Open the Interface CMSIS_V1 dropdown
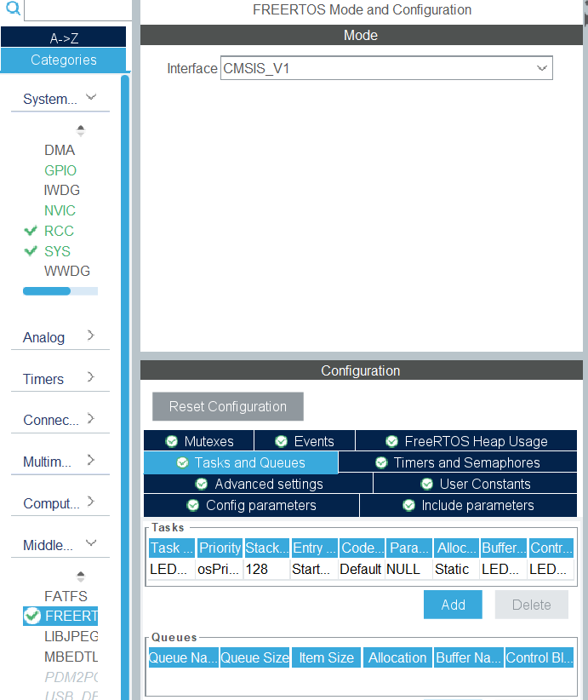 coord(386,68)
